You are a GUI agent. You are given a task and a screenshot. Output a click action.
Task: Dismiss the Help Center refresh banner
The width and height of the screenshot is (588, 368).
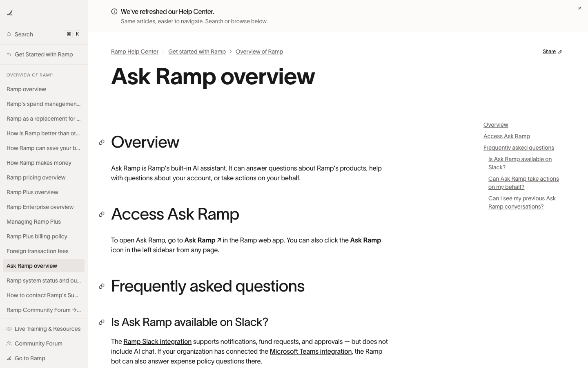579,8
